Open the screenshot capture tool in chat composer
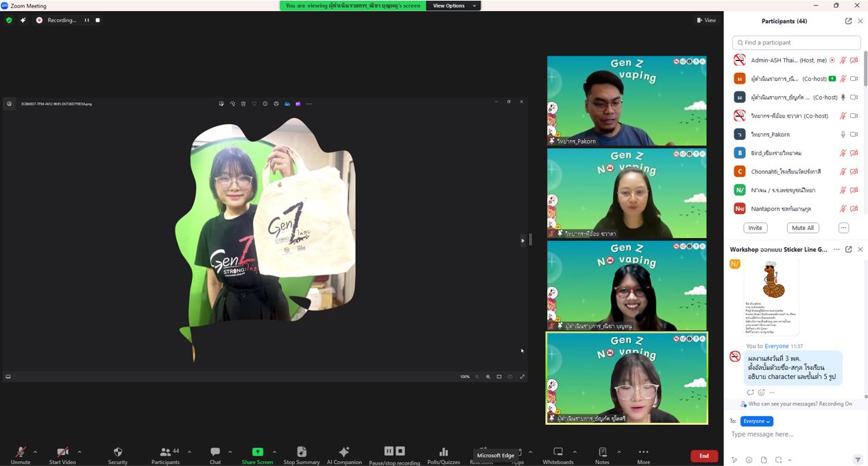This screenshot has width=868, height=466. [x=779, y=460]
